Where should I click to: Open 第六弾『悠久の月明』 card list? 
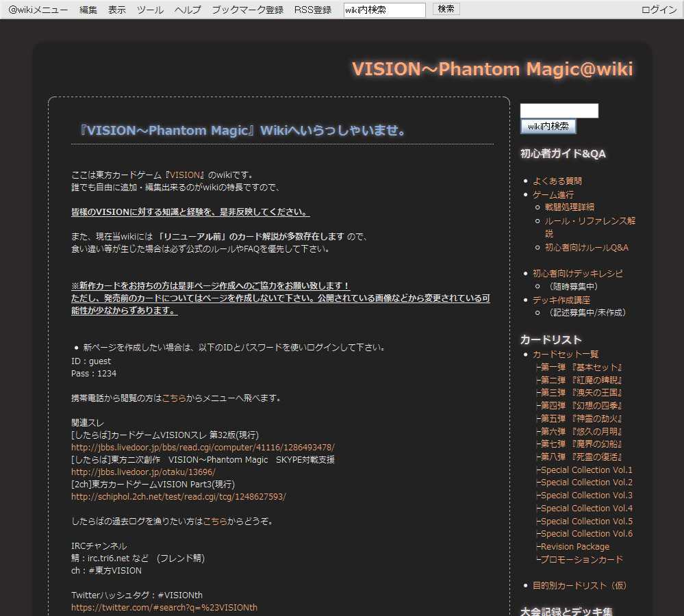coord(581,432)
